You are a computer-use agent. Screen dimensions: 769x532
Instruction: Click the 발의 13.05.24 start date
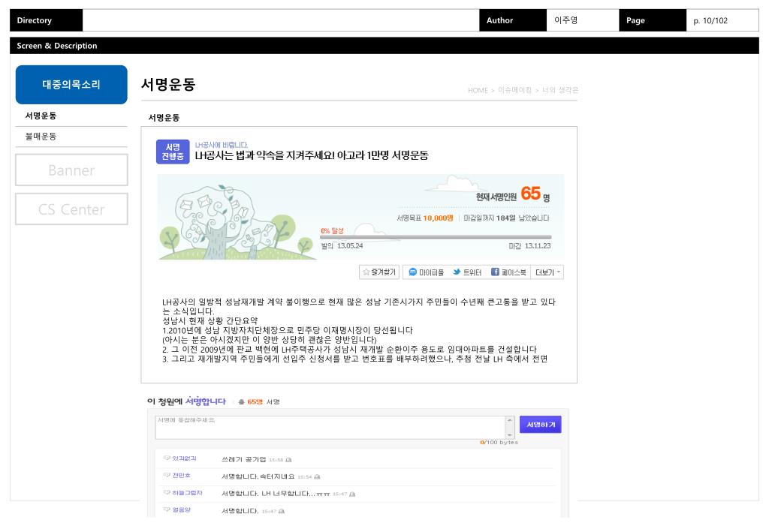click(x=342, y=246)
